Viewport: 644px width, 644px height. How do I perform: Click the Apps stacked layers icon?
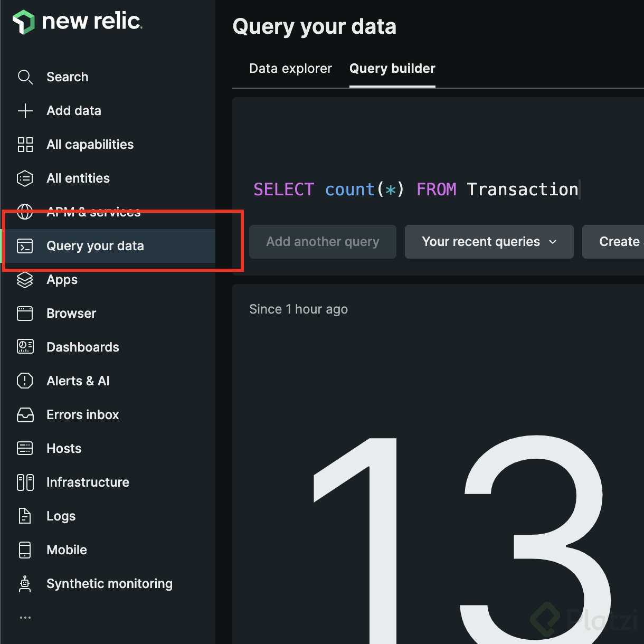click(x=25, y=280)
